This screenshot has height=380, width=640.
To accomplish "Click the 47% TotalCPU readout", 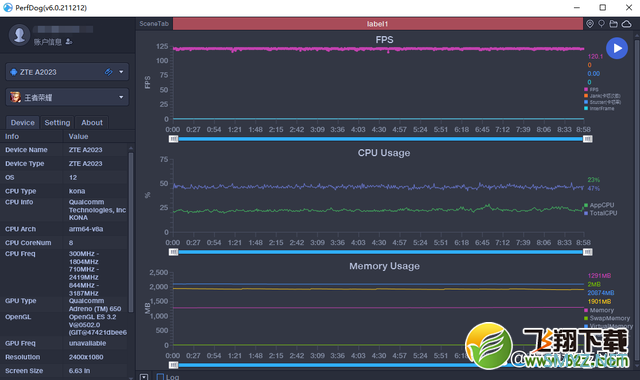I will click(593, 188).
